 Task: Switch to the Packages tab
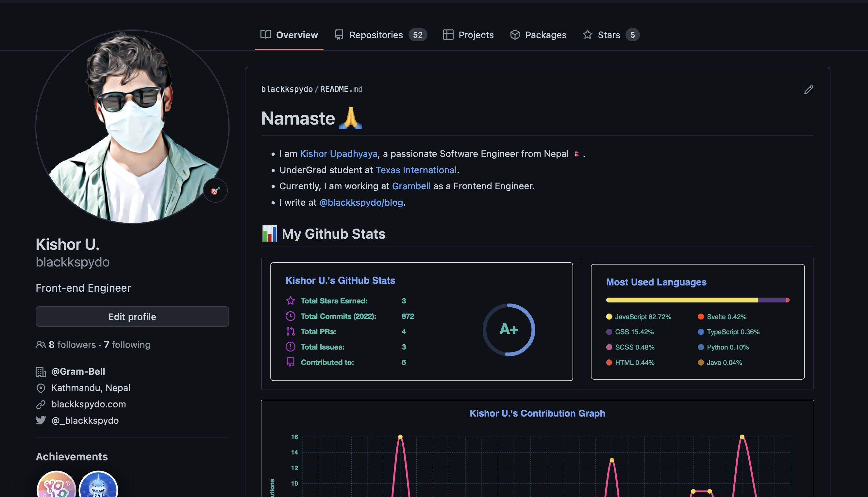click(x=545, y=34)
